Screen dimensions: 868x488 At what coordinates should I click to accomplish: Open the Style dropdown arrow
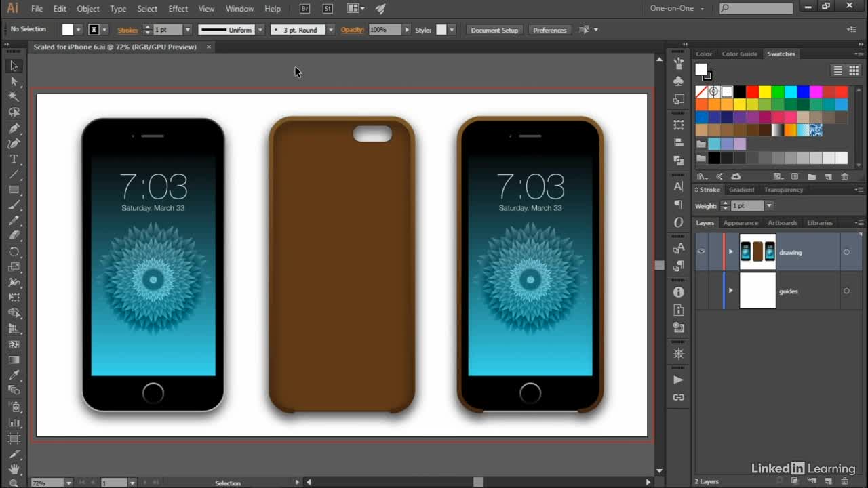pyautogui.click(x=452, y=30)
